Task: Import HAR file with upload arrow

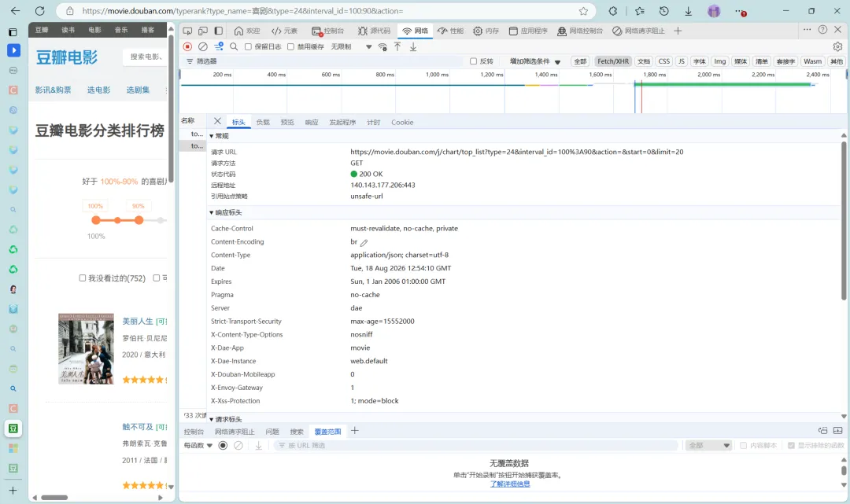Action: [x=397, y=46]
